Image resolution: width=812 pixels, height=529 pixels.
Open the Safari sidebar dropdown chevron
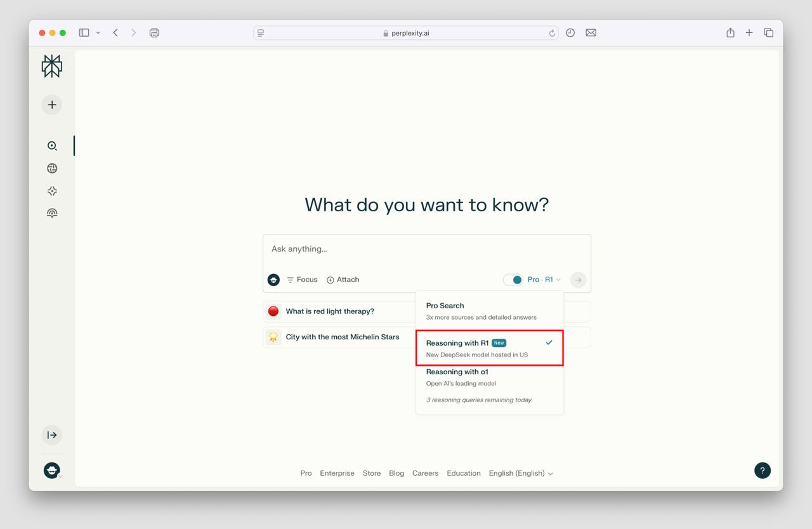coord(98,33)
